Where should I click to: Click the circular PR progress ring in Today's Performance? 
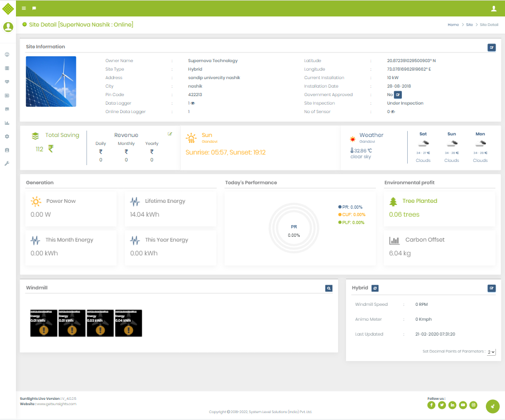tap(294, 227)
